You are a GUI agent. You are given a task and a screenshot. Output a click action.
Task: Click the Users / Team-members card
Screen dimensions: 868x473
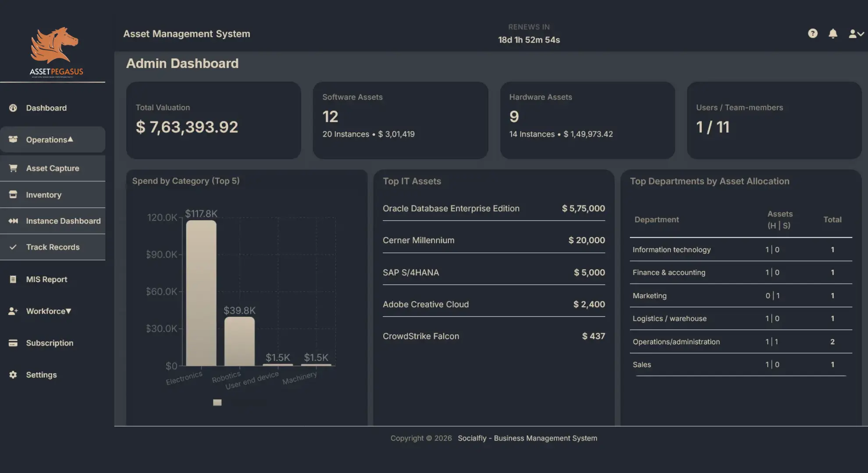pyautogui.click(x=774, y=120)
